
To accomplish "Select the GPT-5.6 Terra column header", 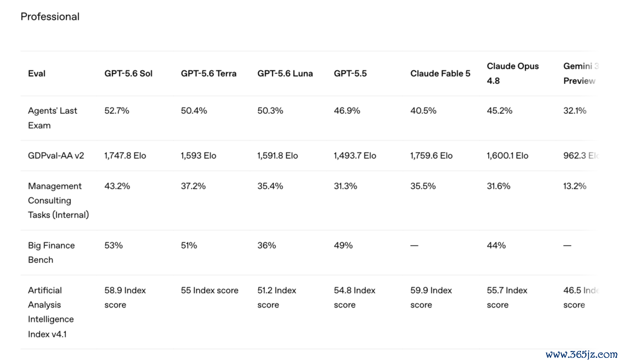I will coord(208,74).
